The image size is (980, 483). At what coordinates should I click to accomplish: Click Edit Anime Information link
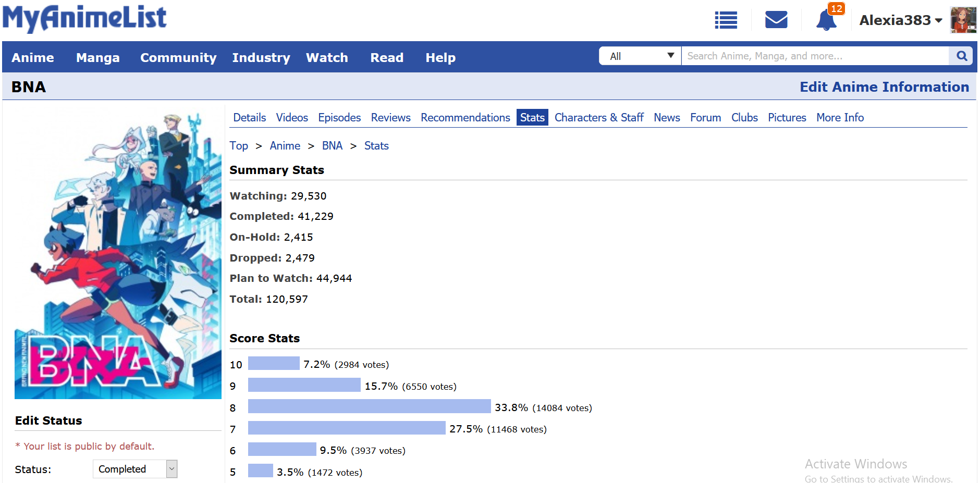[x=885, y=86]
